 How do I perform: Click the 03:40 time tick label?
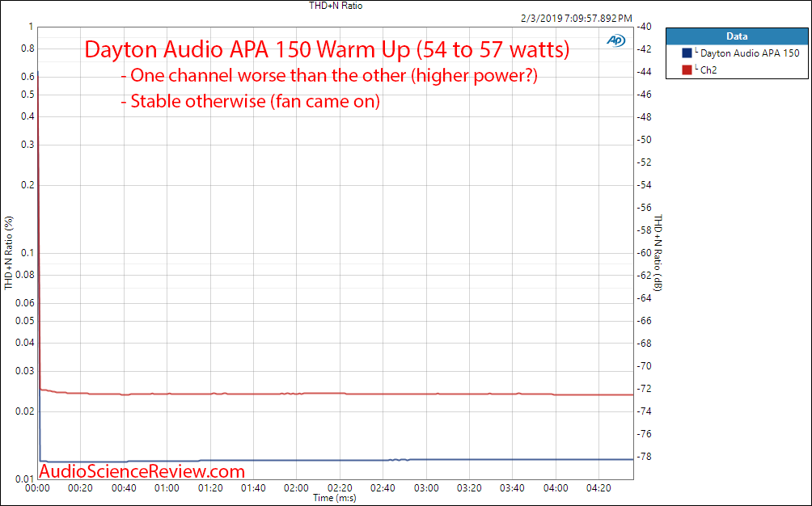[512, 488]
